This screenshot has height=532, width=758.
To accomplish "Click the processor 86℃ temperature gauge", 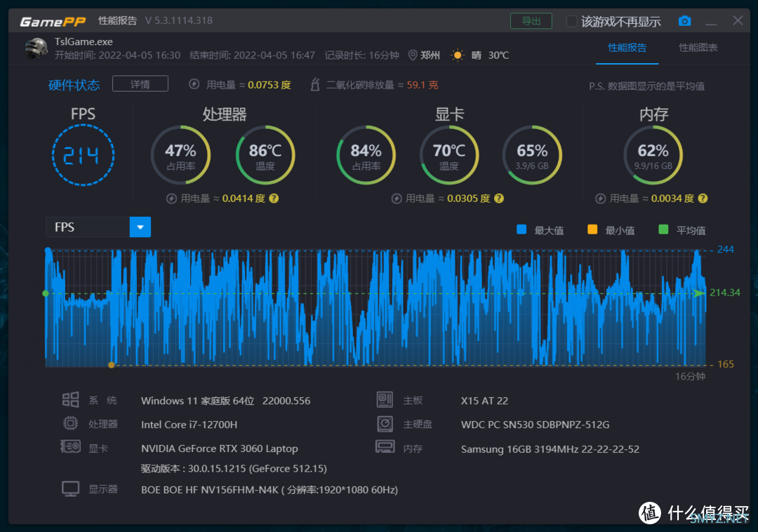I will (265, 155).
